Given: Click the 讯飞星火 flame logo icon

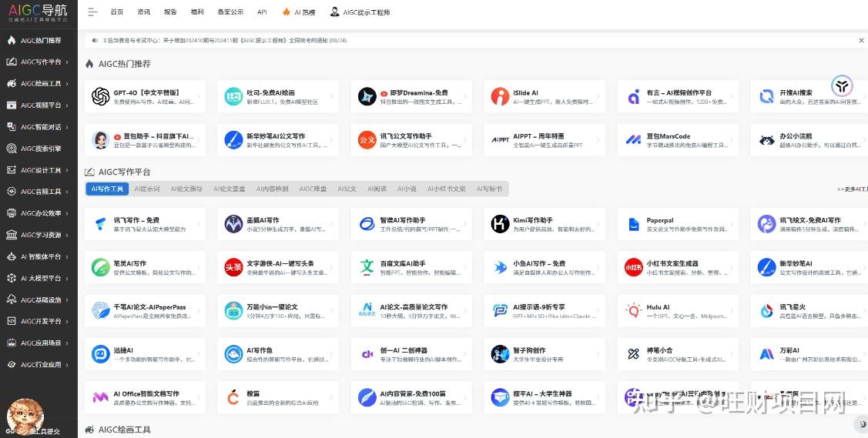Looking at the screenshot, I should (766, 311).
